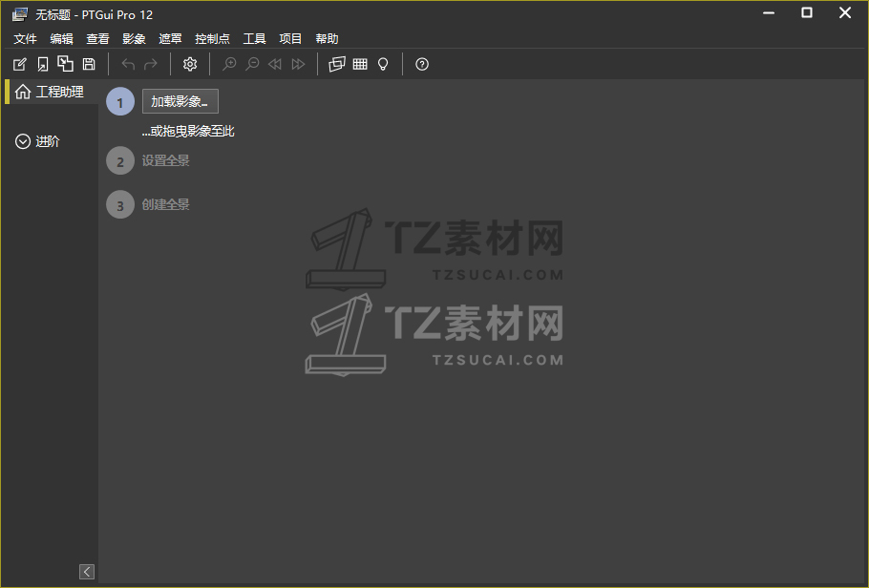This screenshot has width=869, height=588.
Task: Close the PTGui Pro window
Action: tap(844, 12)
